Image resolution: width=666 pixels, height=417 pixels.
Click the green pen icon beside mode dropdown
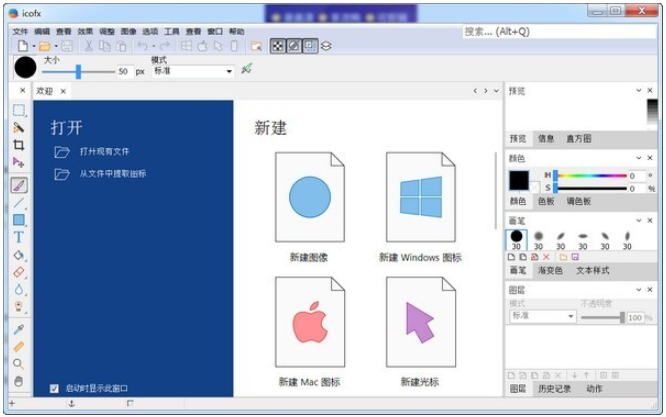(x=247, y=68)
